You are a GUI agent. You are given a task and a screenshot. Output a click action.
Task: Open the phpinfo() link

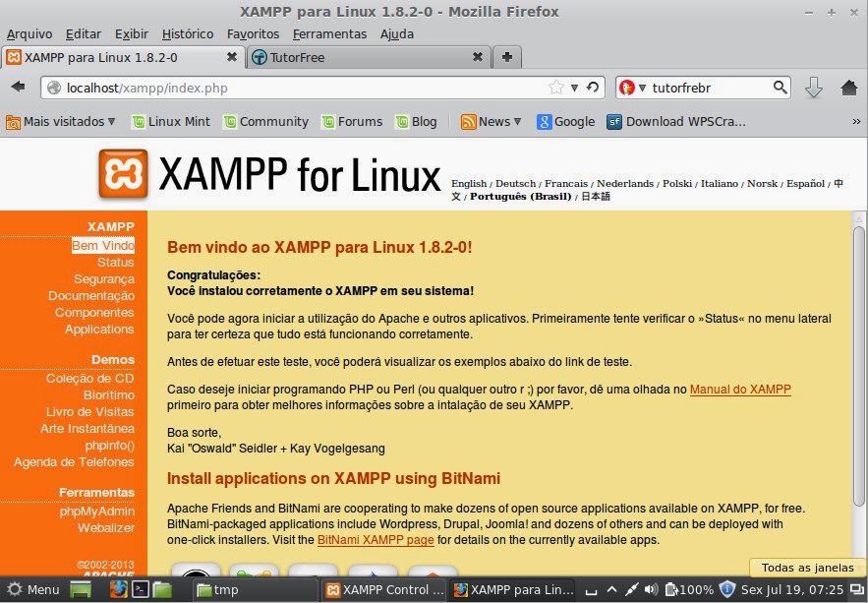110,446
